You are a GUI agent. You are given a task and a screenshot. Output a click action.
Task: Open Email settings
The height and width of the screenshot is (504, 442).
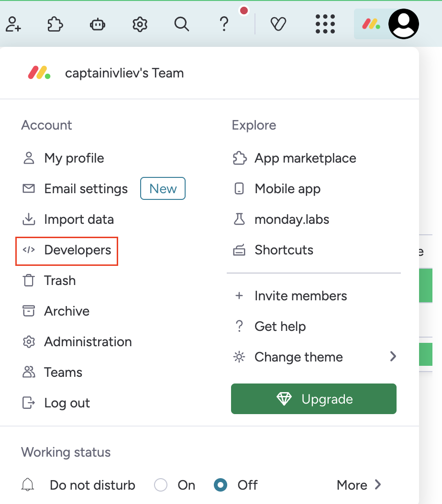(86, 189)
